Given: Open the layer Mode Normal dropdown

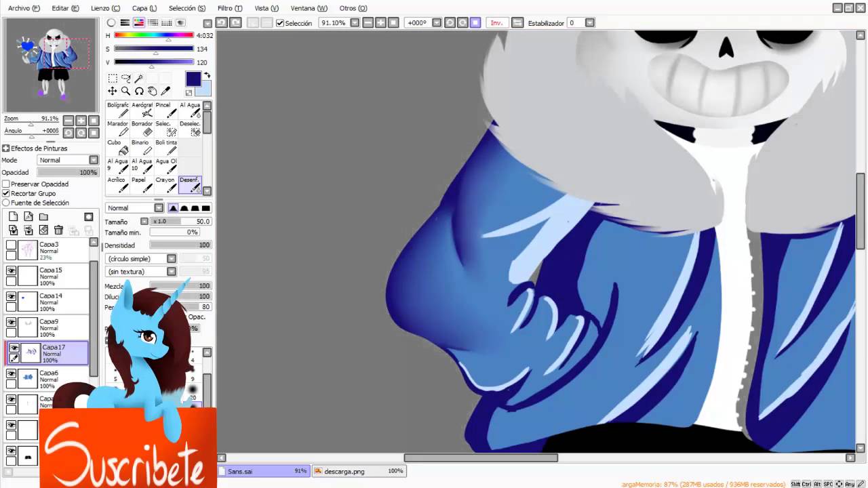Looking at the screenshot, I should [68, 160].
